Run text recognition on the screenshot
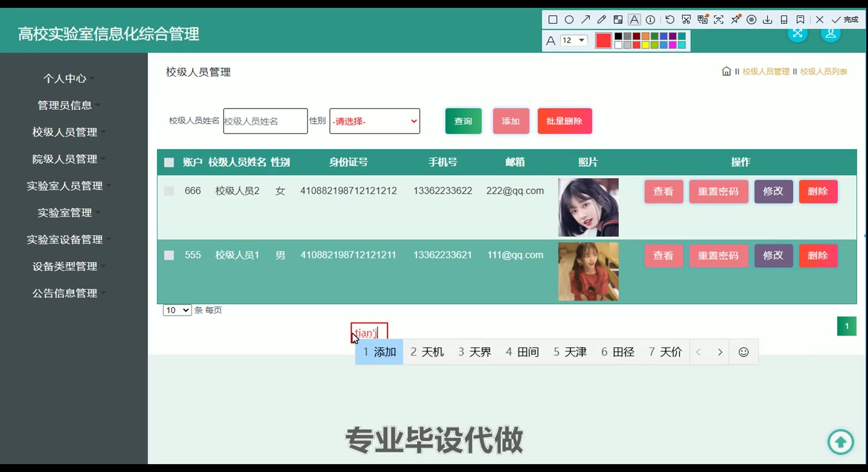The image size is (868, 472). coord(718,20)
